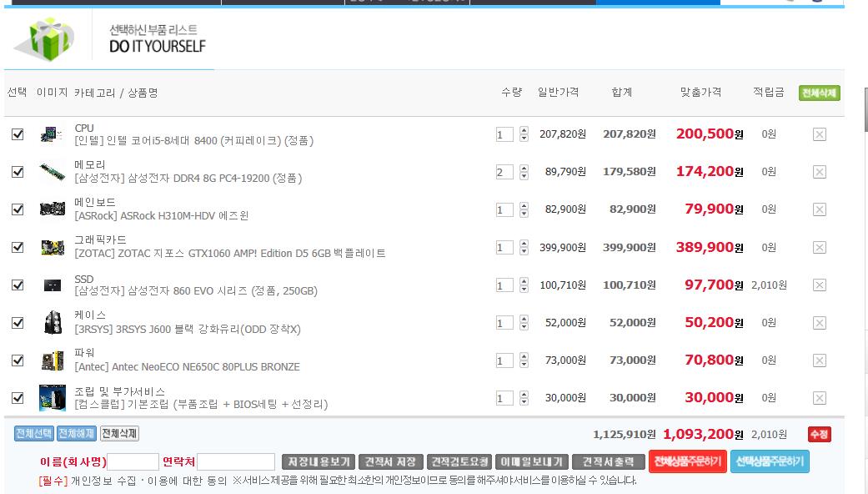
Task: Uncheck the 파워 row checkbox
Action: [x=18, y=360]
